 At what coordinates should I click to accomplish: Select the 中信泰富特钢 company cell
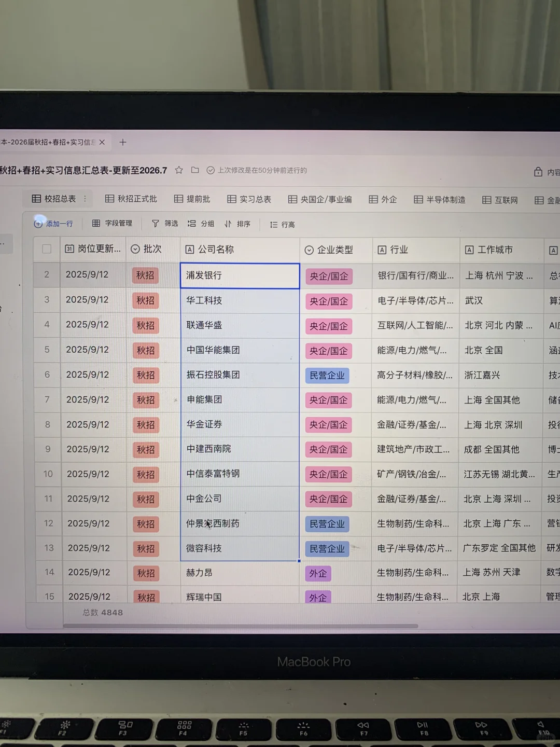point(240,474)
